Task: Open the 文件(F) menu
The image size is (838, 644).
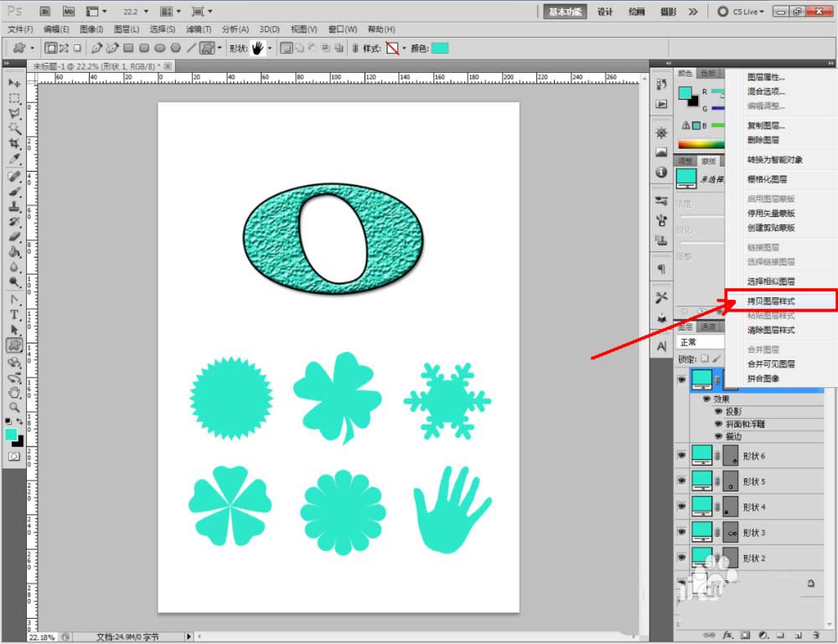Action: coord(20,28)
